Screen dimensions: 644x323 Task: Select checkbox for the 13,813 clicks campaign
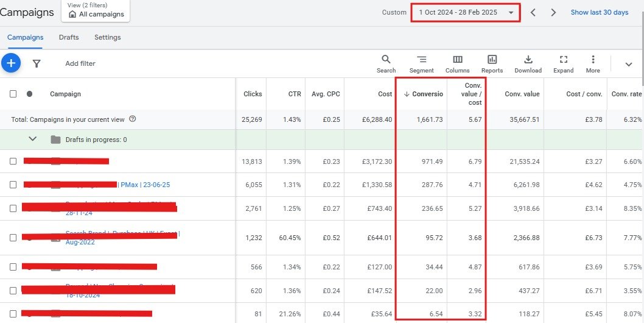pyautogui.click(x=13, y=161)
